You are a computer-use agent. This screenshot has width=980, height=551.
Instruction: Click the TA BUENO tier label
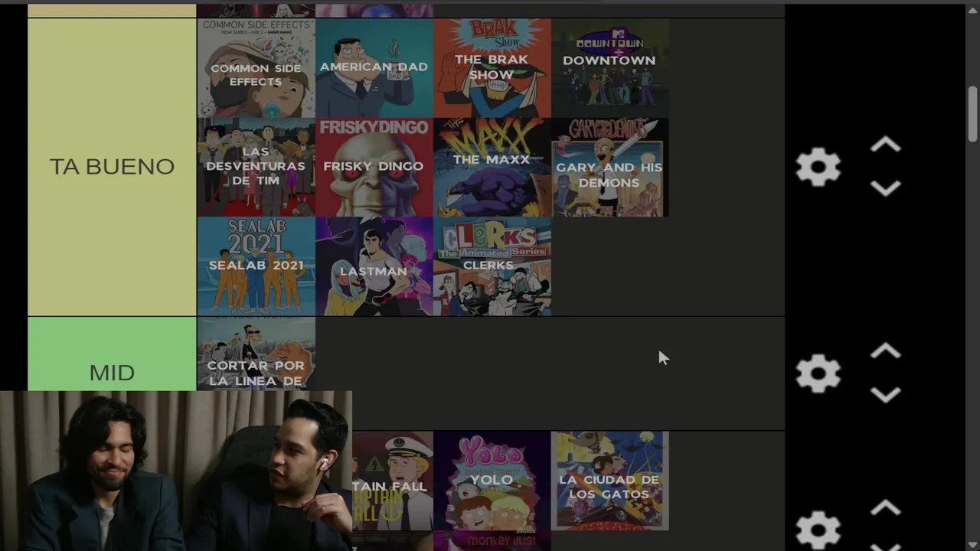pos(112,167)
